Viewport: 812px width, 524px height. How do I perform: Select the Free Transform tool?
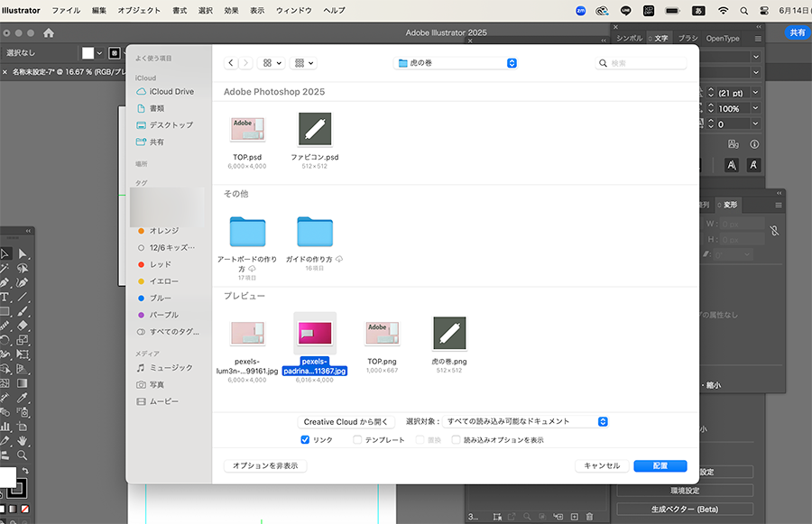[x=23, y=354]
